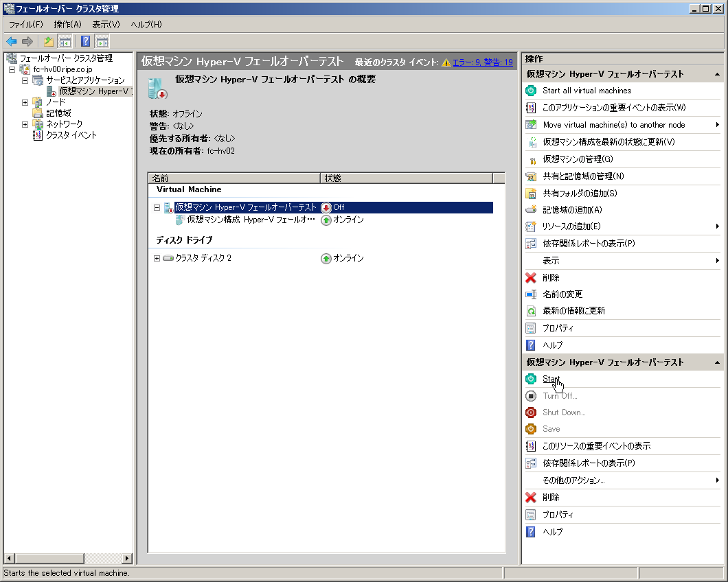728x582 pixels.
Task: Click the Turn Off stop icon
Action: pyautogui.click(x=531, y=396)
